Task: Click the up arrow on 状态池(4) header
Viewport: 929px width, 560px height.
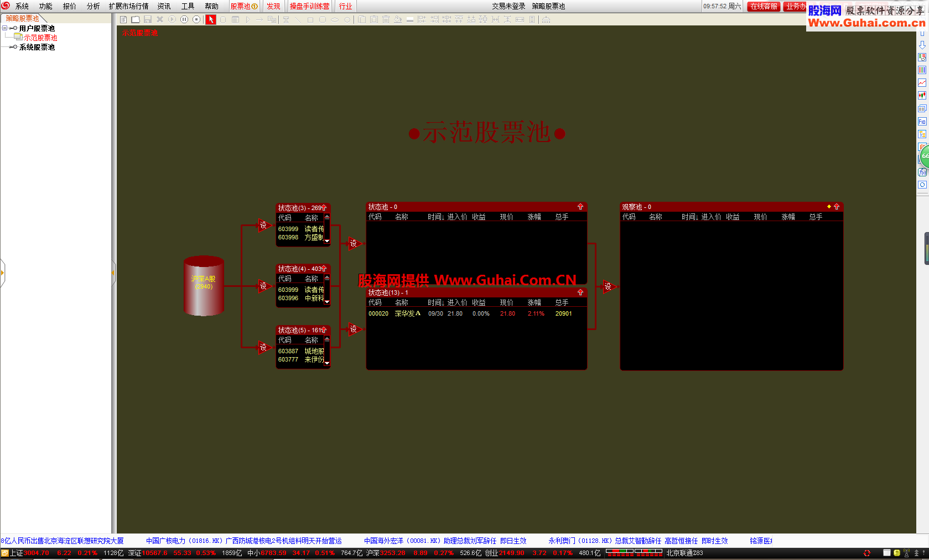Action: [324, 269]
